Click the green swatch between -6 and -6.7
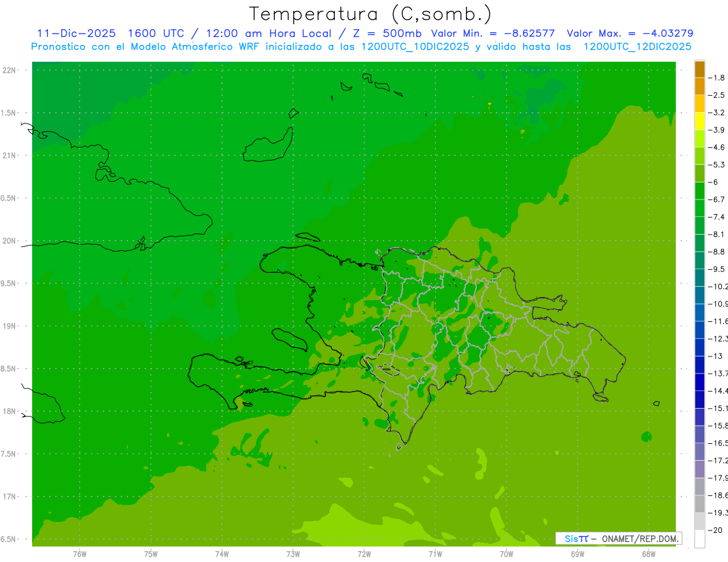The width and height of the screenshot is (728, 562). (699, 191)
